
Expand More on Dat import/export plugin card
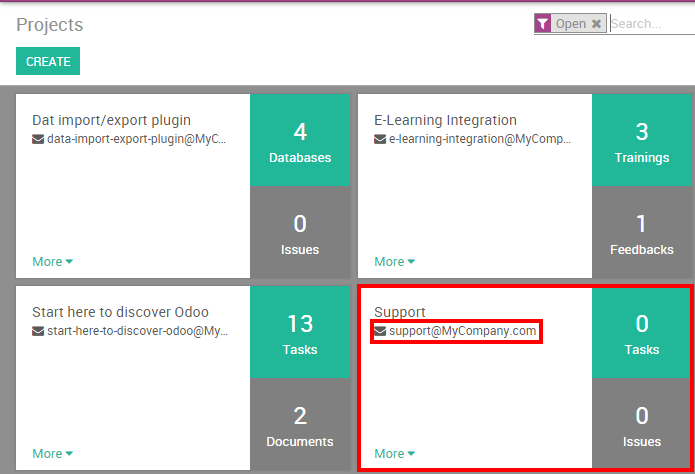[52, 262]
